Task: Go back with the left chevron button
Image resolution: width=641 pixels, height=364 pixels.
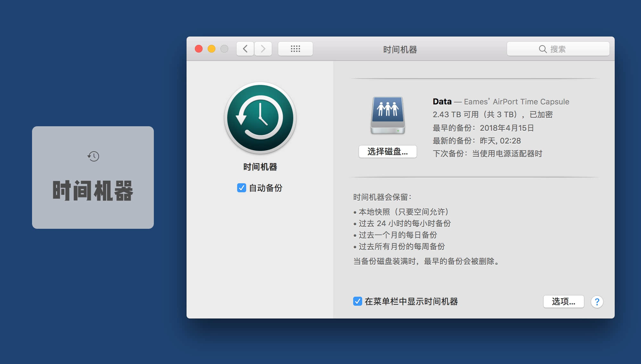Action: (245, 49)
